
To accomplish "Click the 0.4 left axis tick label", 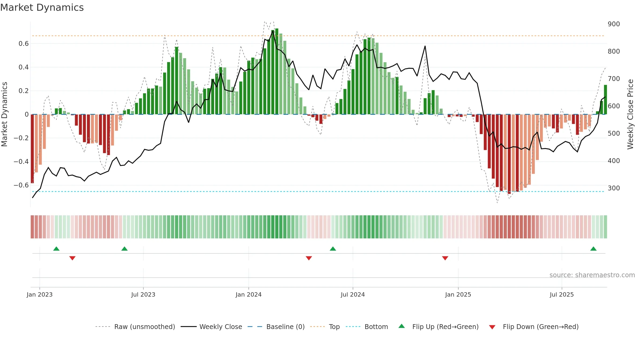I will tap(24, 67).
